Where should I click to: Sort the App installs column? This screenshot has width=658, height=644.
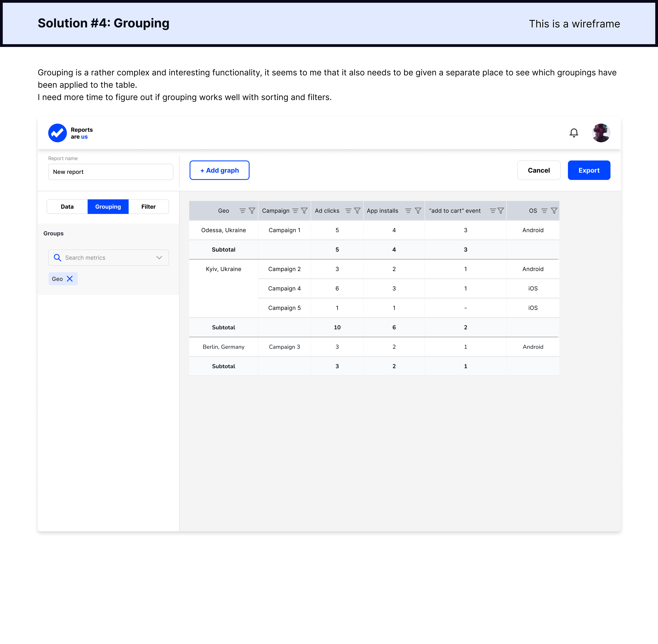coord(408,211)
